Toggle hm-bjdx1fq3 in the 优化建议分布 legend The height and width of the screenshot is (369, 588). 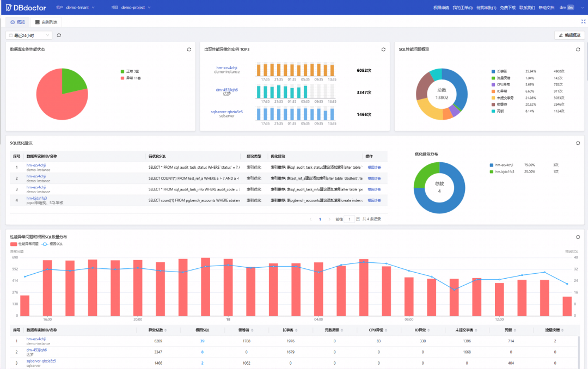(502, 172)
